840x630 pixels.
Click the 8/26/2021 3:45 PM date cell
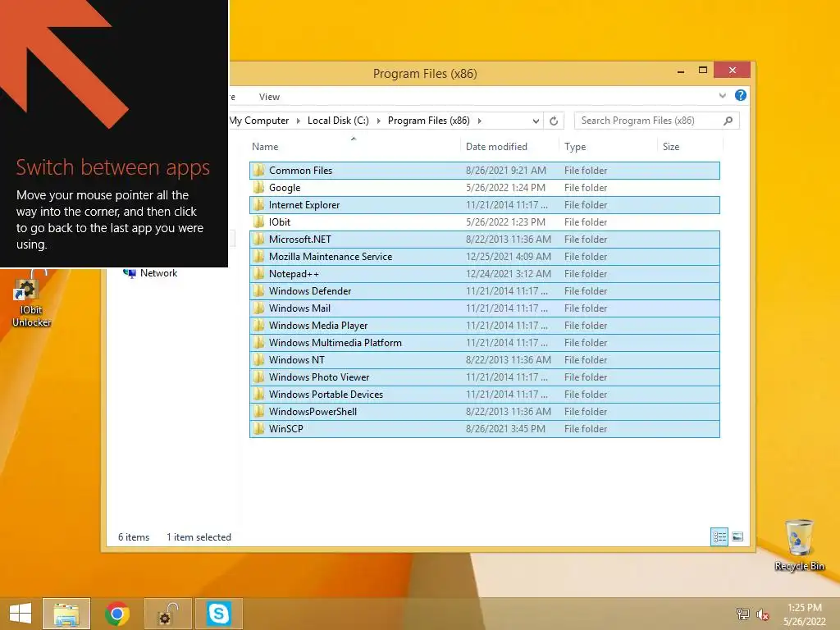point(505,428)
